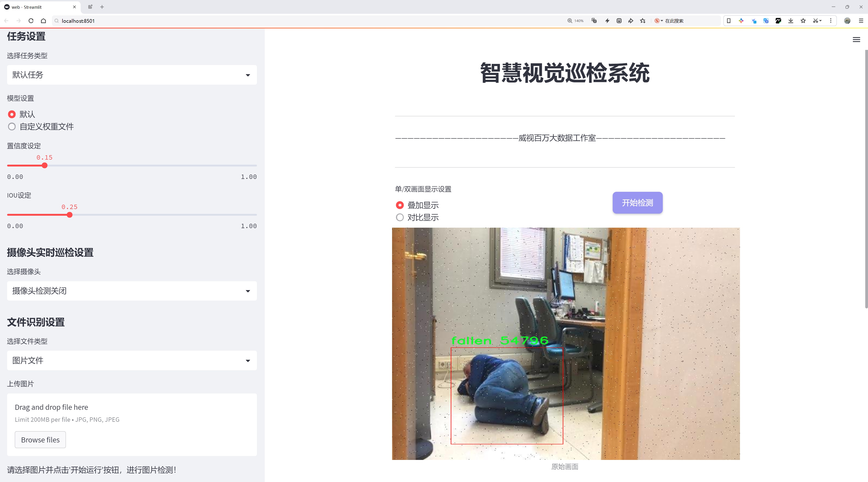This screenshot has height=482, width=868.
Task: Select the 对比显示 radio option
Action: pos(400,217)
